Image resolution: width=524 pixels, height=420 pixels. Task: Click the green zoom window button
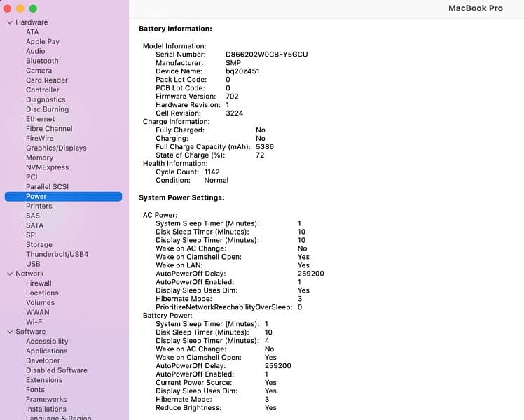(33, 8)
